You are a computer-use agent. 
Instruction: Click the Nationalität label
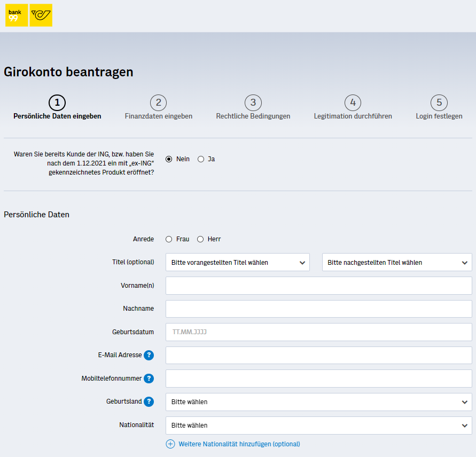pos(137,425)
